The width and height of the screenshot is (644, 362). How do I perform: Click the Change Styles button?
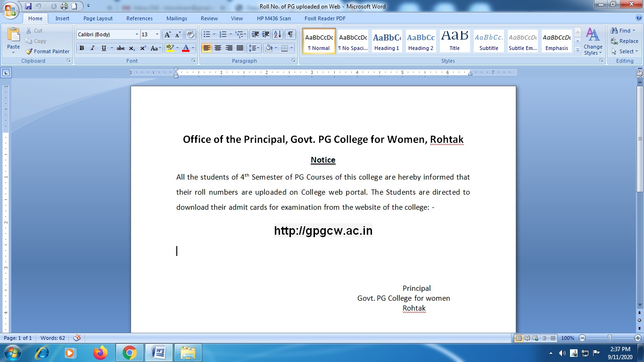click(593, 41)
